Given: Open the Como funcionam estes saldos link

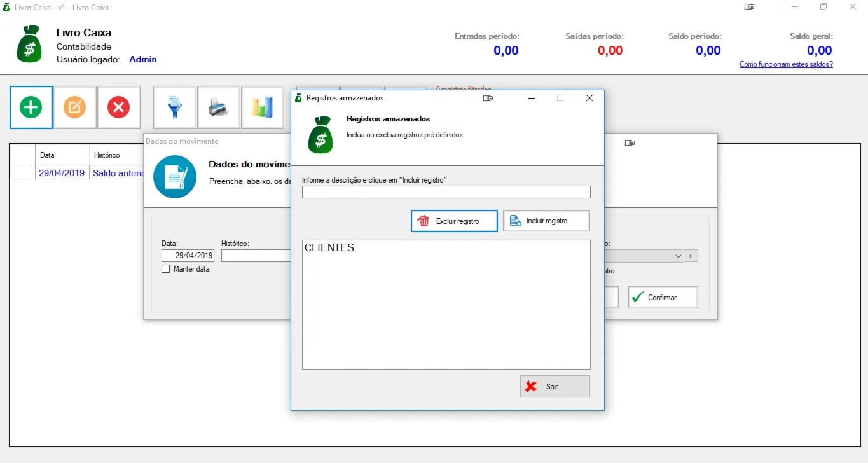Looking at the screenshot, I should coord(786,64).
